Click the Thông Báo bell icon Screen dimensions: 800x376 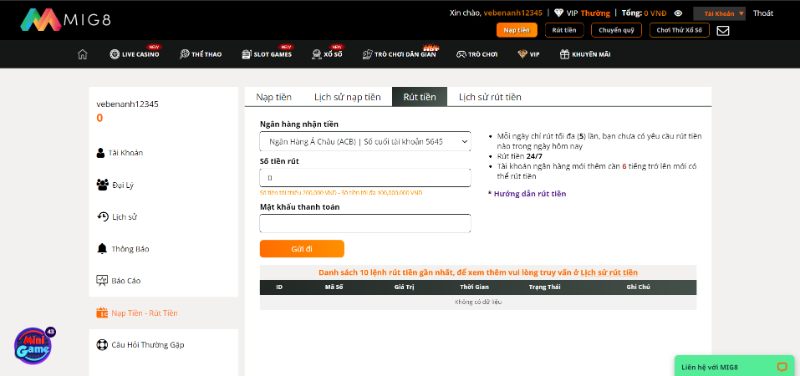(x=102, y=248)
